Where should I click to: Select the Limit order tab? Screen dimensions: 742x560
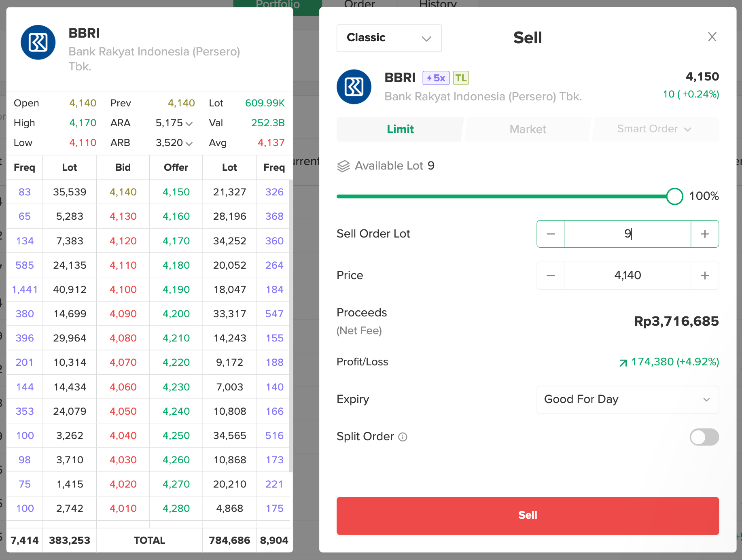400,129
